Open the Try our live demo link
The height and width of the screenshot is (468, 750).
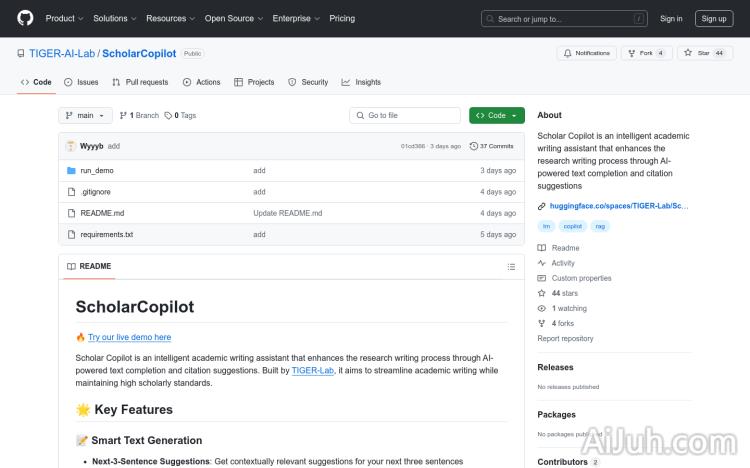(x=129, y=337)
